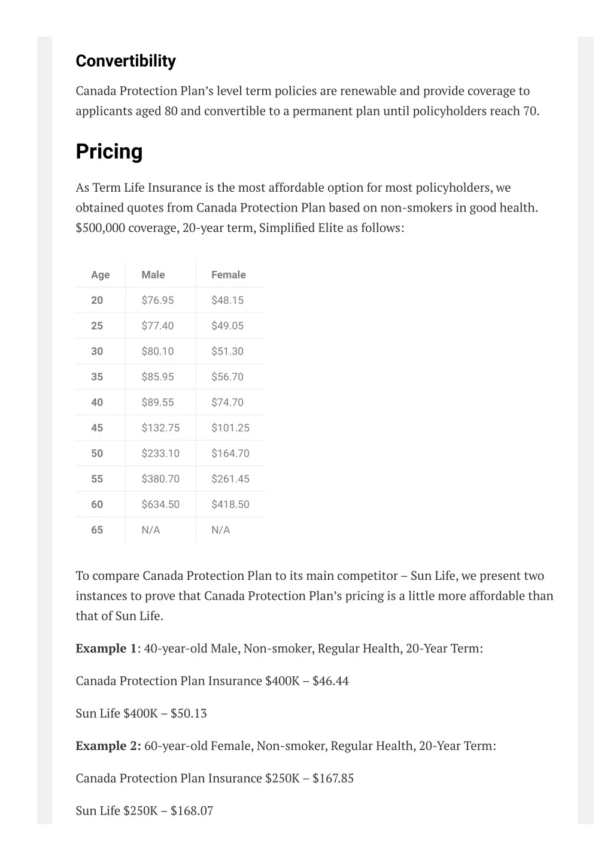Select the age 55 row label
The height and width of the screenshot is (868, 613).
97,479
